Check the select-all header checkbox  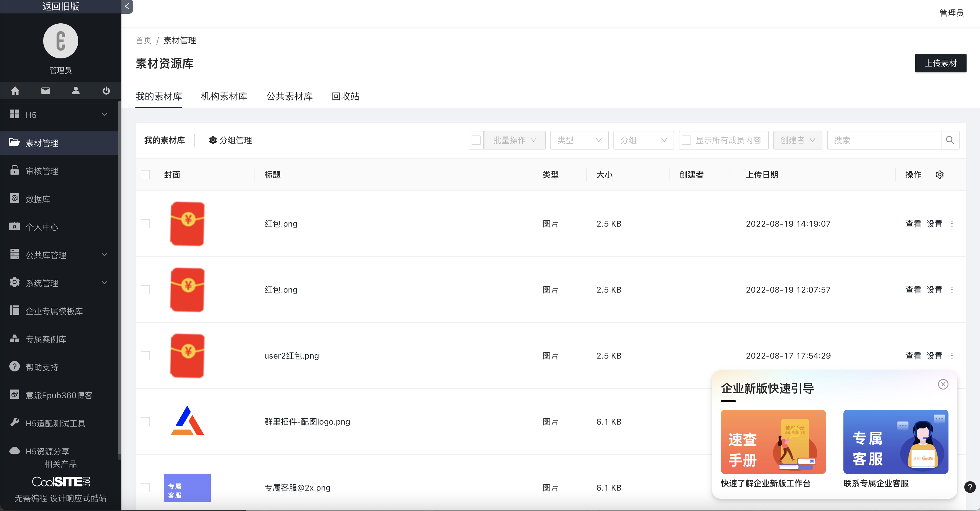(x=145, y=175)
